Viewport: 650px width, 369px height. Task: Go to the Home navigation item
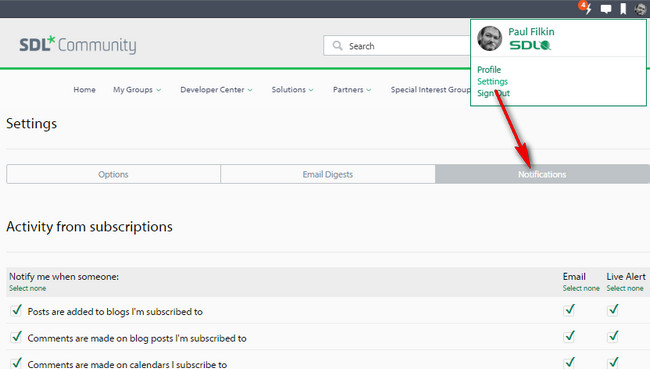click(85, 90)
